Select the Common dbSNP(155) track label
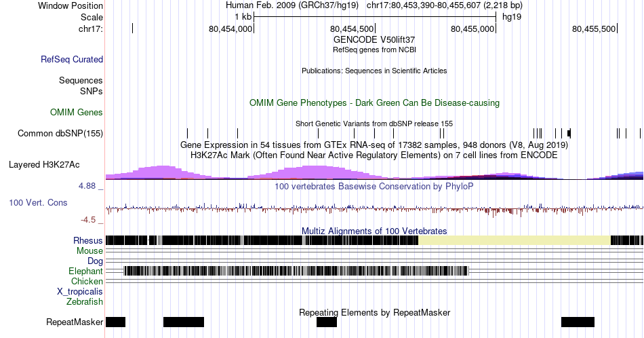This screenshot has width=644, height=338. (60, 133)
